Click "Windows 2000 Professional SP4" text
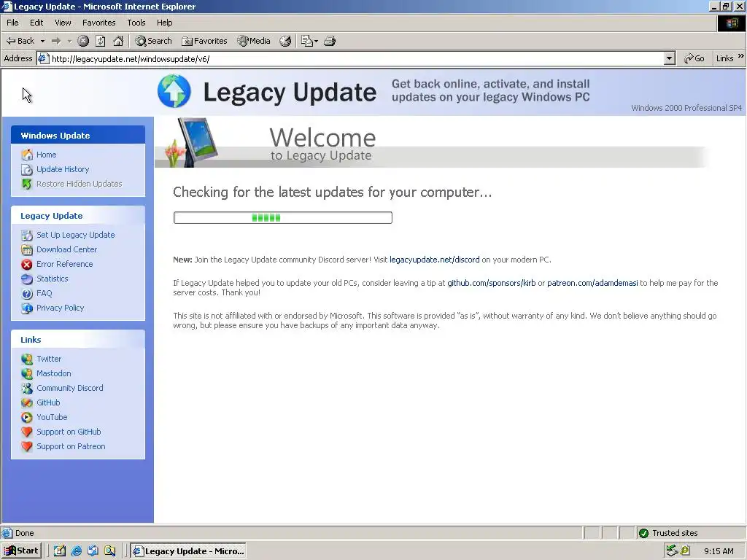 686,108
